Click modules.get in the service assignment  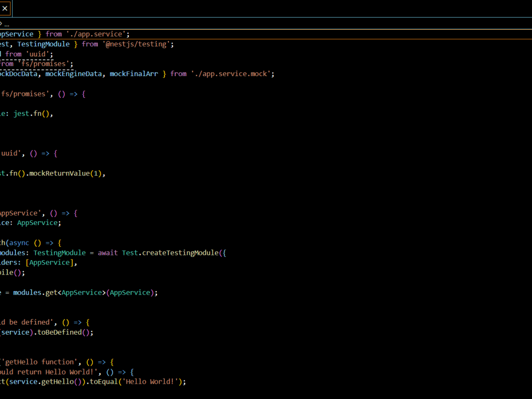[x=35, y=293]
